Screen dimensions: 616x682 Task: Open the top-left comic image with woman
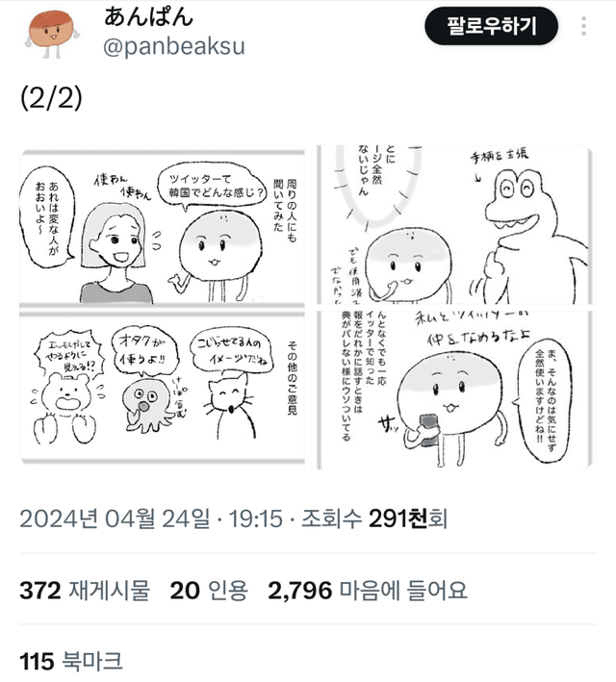pyautogui.click(x=162, y=225)
